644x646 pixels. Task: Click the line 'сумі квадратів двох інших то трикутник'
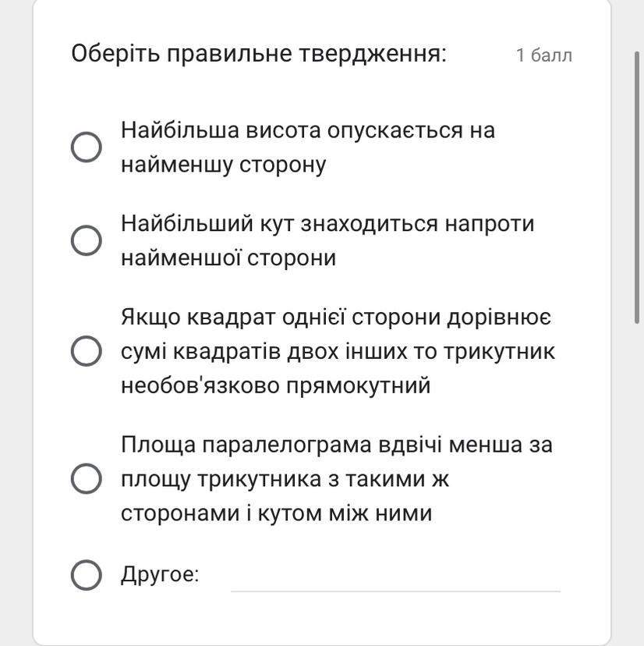[x=338, y=352]
